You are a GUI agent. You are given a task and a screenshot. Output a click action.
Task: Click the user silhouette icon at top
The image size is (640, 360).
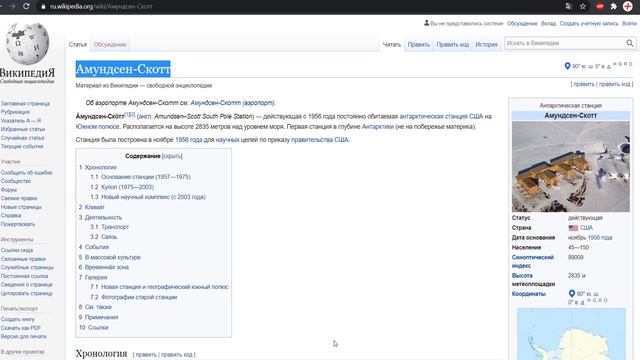tap(427, 23)
